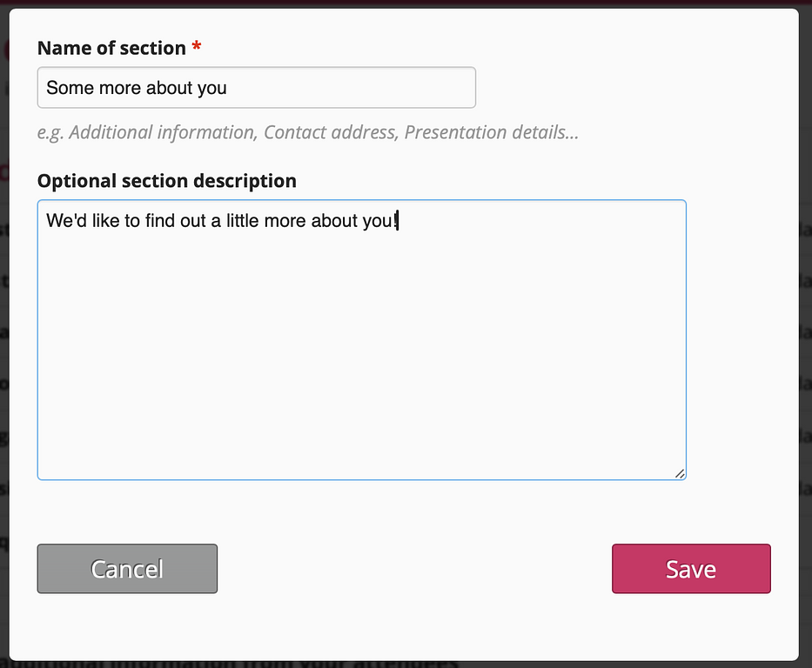Click the "Name of section" label
This screenshot has height=668, width=812.
click(x=111, y=48)
